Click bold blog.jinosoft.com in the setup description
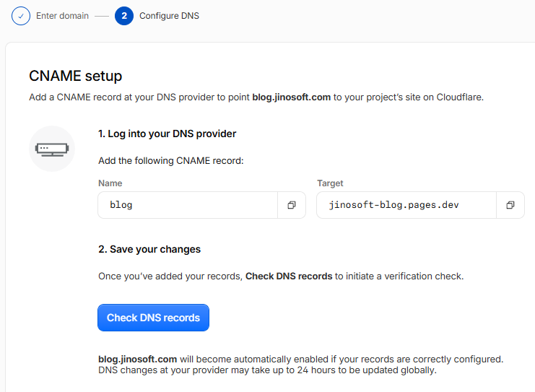Viewport: 535px width, 392px height. click(x=292, y=97)
